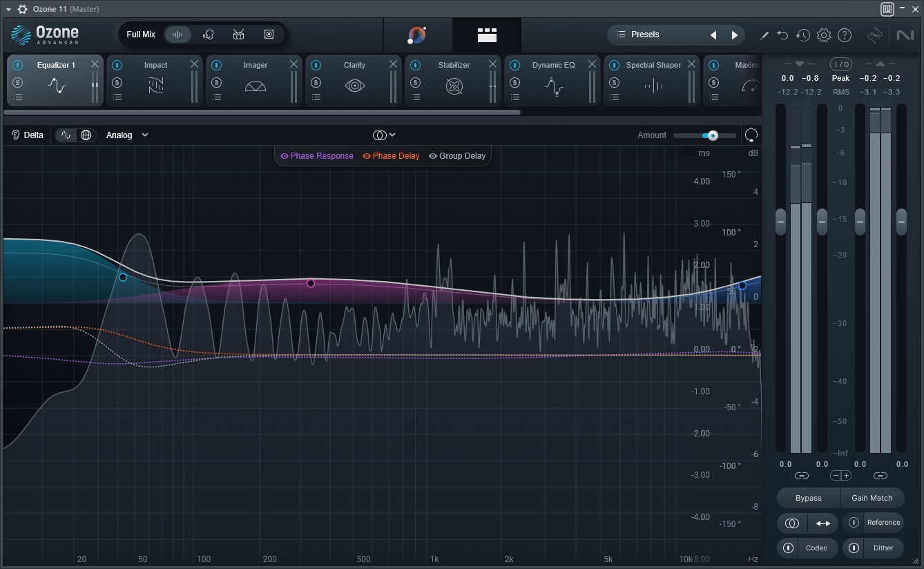Toggle Stabilizer module power

[416, 65]
